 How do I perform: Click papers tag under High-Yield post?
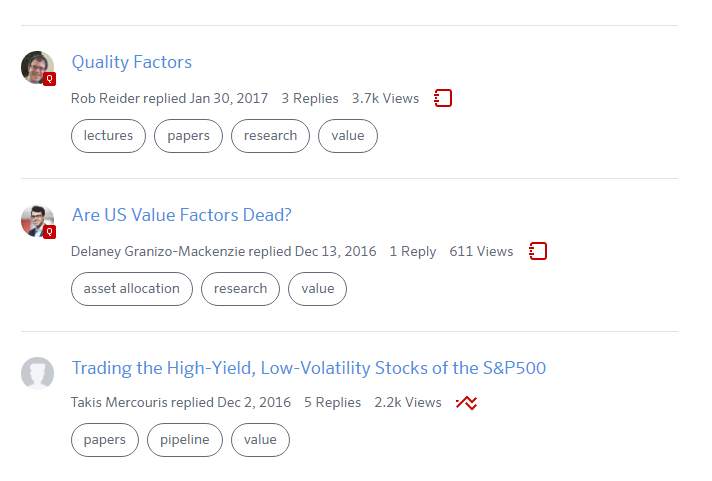105,440
